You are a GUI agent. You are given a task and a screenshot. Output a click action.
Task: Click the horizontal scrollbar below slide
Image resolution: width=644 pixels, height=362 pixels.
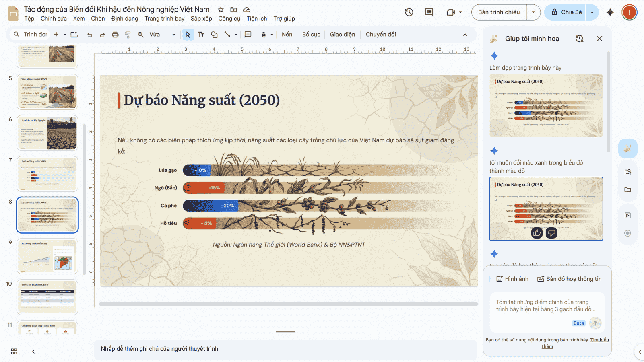(288, 304)
